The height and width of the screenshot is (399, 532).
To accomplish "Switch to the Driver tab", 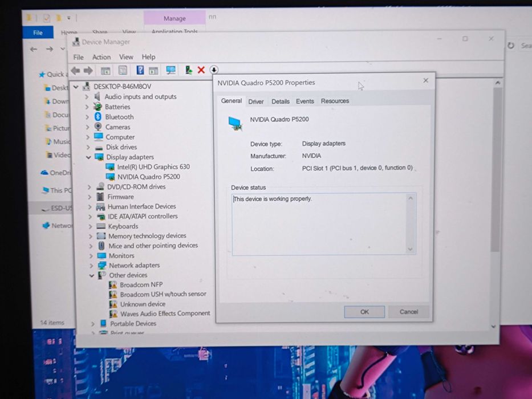I will pos(256,101).
